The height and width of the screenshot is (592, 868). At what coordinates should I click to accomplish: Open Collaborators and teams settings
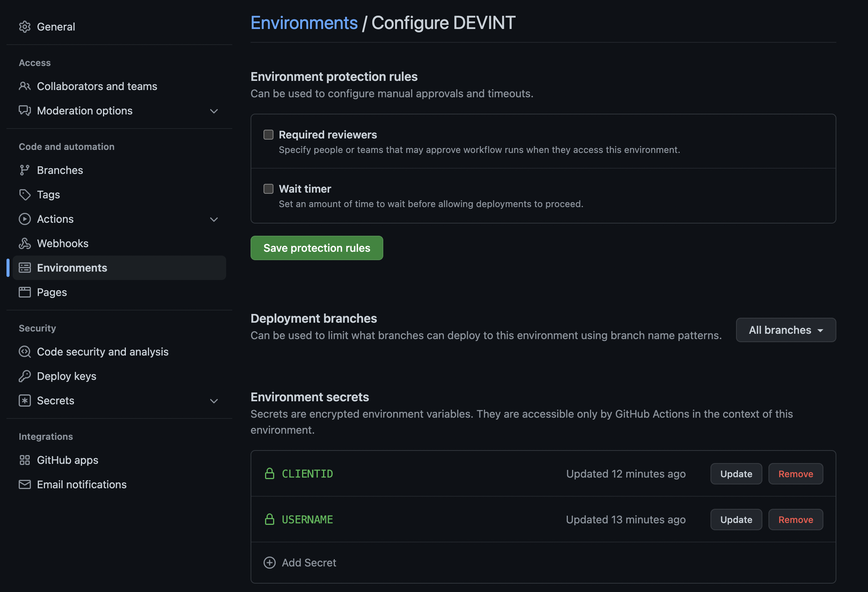pyautogui.click(x=97, y=86)
